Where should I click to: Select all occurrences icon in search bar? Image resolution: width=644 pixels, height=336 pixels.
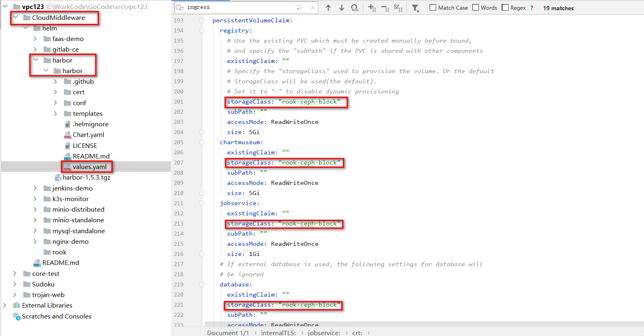point(398,8)
